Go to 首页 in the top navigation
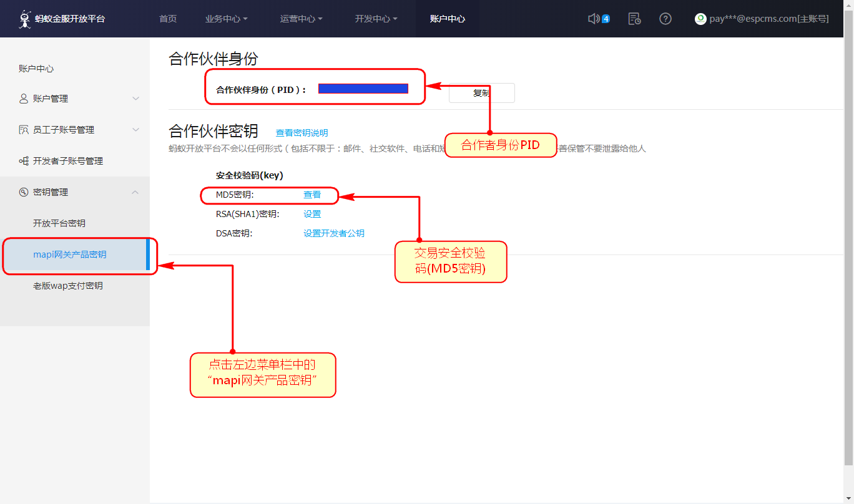Image resolution: width=854 pixels, height=504 pixels. coord(168,19)
